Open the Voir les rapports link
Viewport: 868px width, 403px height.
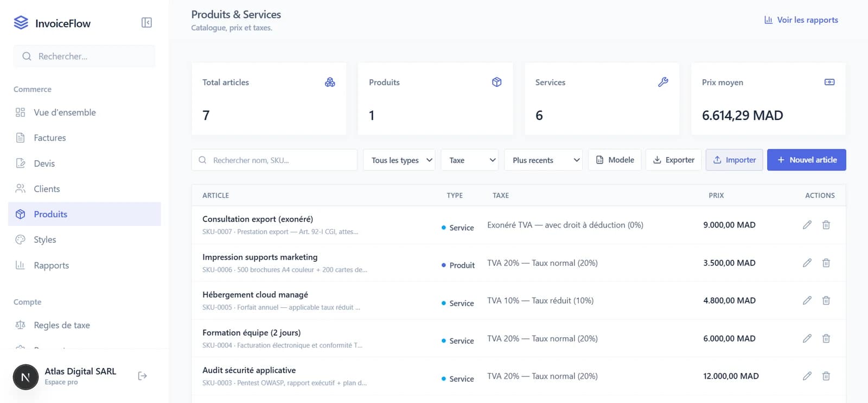coord(801,20)
